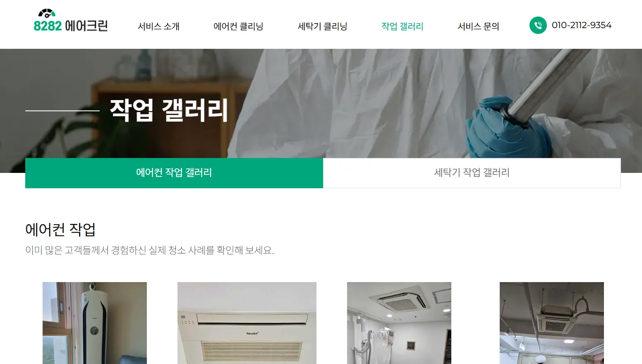The image size is (642, 364).
Task: Open the 서비스 소개 menu item
Action: (158, 26)
